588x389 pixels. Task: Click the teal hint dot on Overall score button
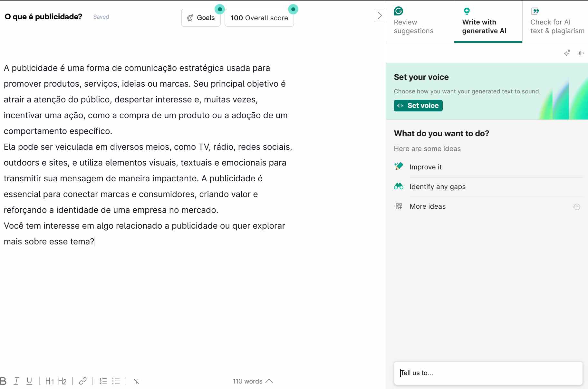pyautogui.click(x=293, y=9)
